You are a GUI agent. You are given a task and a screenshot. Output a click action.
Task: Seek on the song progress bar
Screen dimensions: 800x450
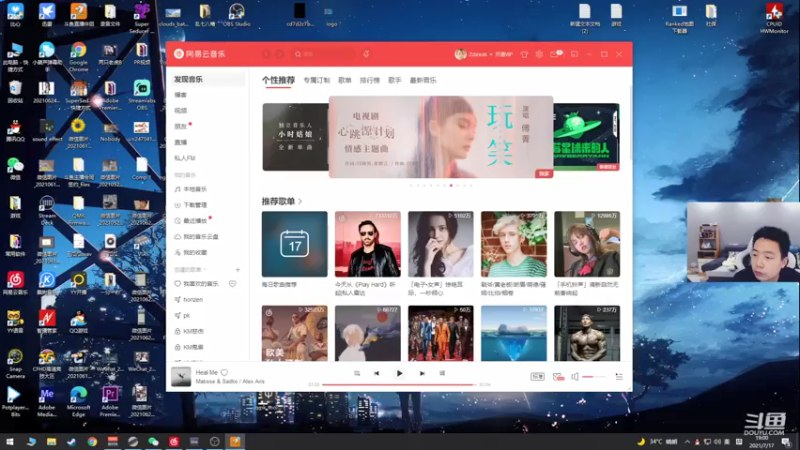[399, 385]
